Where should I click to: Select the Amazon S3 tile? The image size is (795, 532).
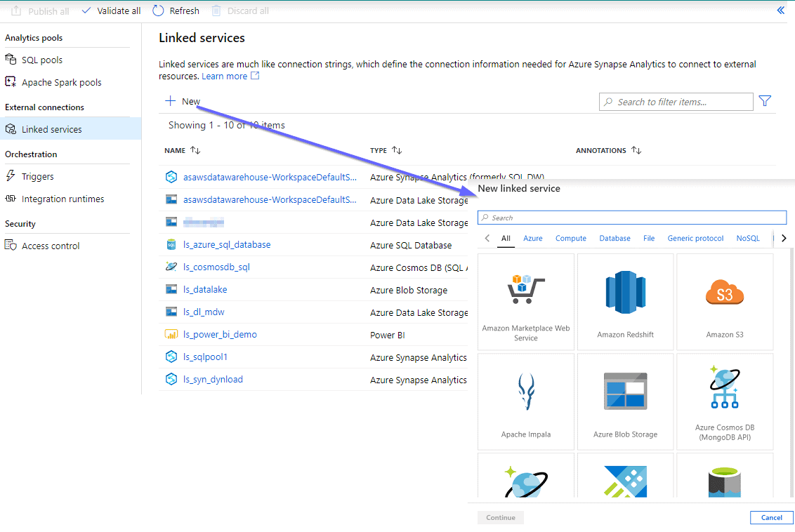click(x=724, y=302)
